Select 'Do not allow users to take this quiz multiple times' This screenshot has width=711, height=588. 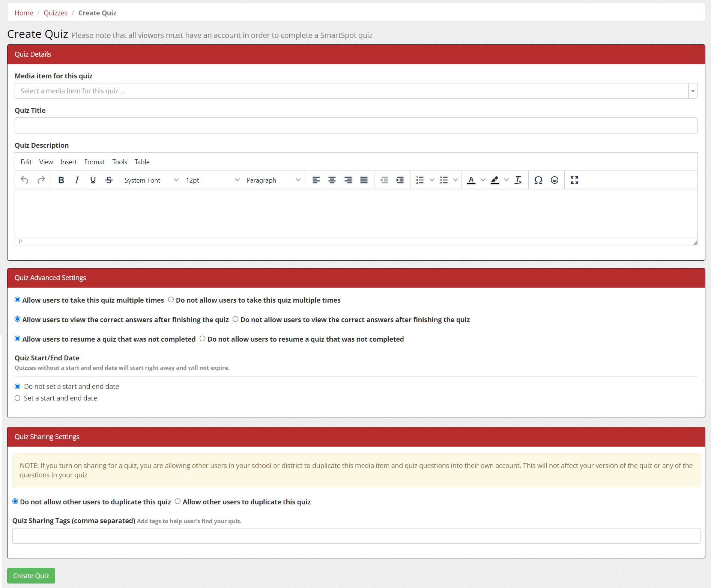(x=171, y=300)
